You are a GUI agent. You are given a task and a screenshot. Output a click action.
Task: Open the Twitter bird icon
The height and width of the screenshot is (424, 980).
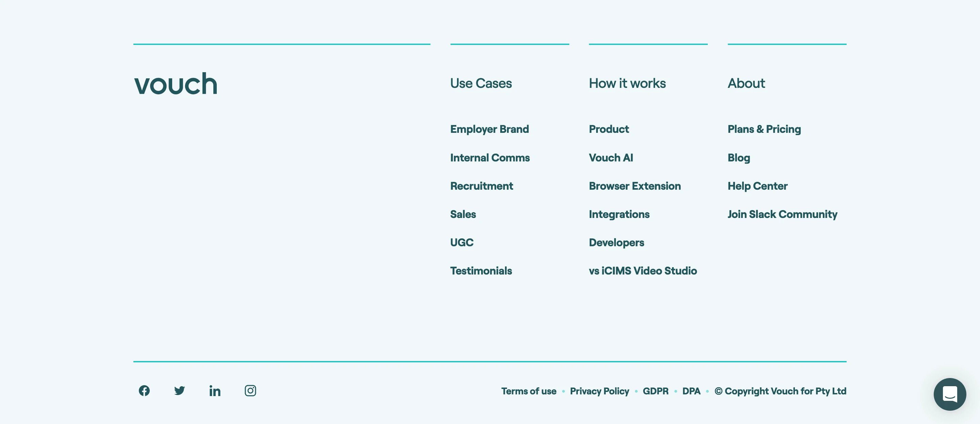[180, 391]
